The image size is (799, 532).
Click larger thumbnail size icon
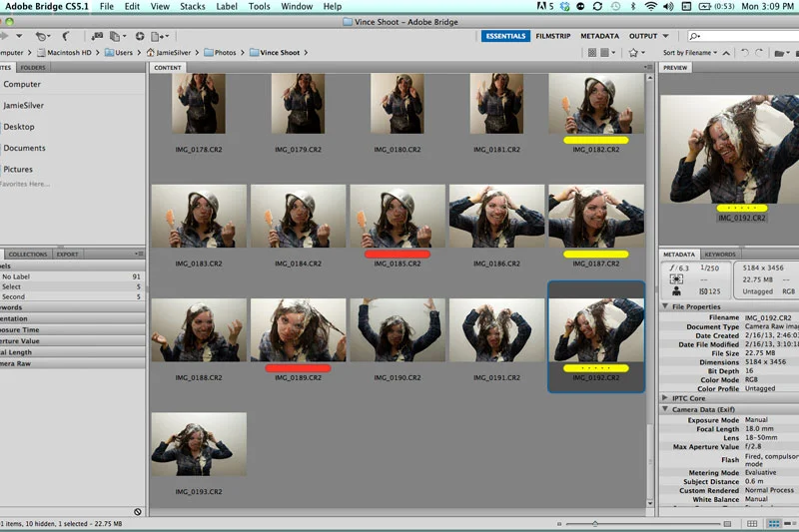point(727,523)
